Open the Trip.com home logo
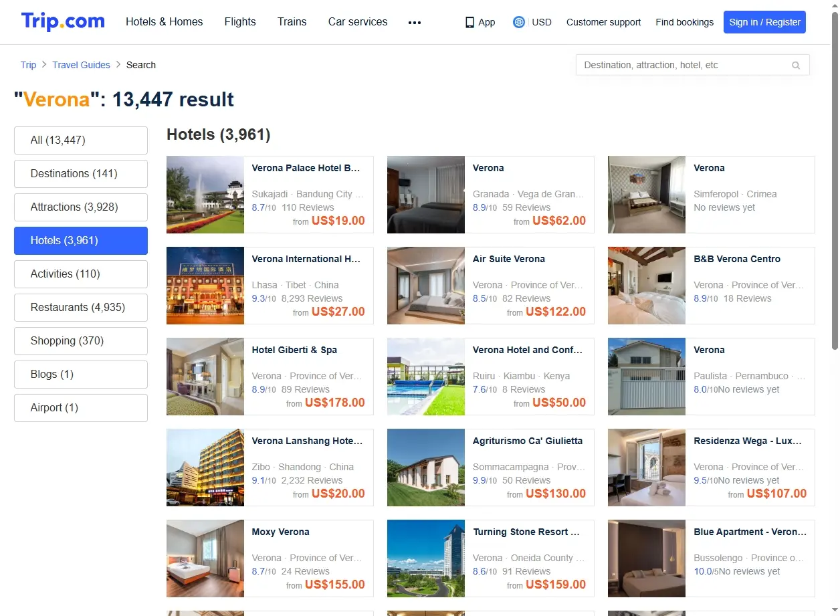The width and height of the screenshot is (840, 616). tap(63, 21)
